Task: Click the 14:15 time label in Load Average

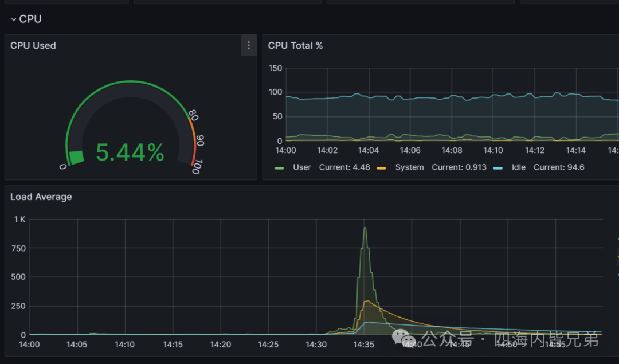Action: tap(173, 345)
